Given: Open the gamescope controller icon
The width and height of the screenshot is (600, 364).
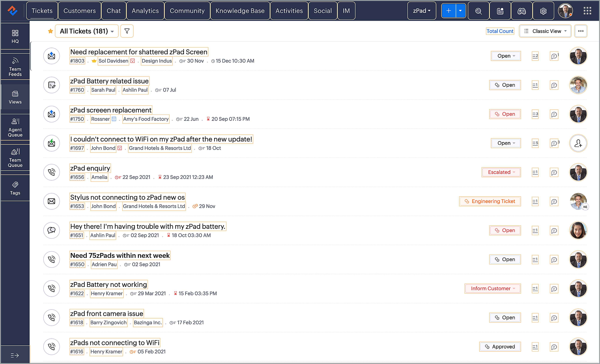Looking at the screenshot, I should 521,11.
